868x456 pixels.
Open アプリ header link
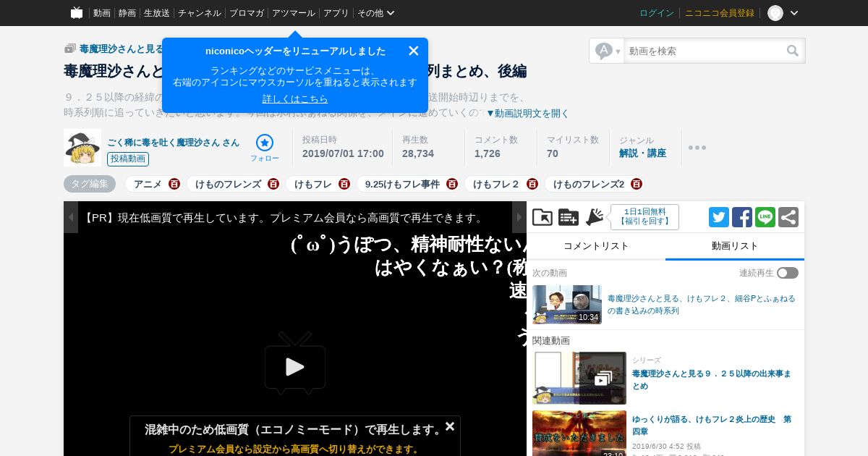coord(336,13)
